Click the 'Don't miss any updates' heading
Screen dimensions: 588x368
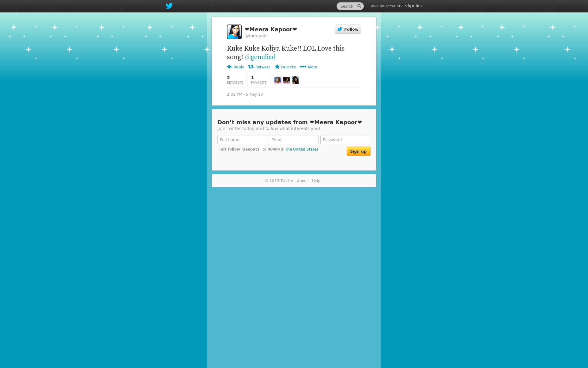coord(290,122)
